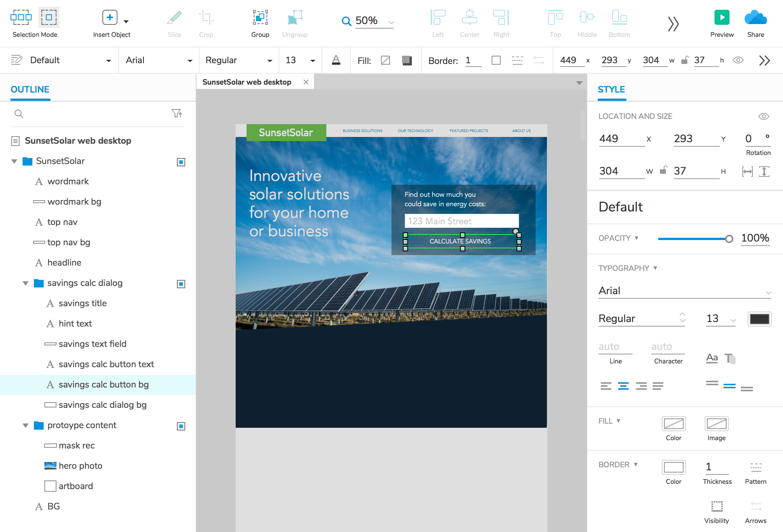
Task: Toggle the visibility eye in Location and Size
Action: click(763, 116)
